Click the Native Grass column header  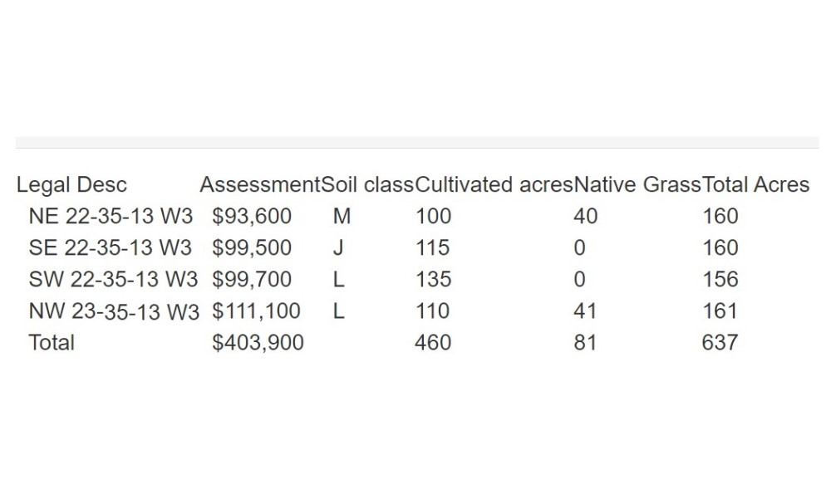click(x=637, y=185)
